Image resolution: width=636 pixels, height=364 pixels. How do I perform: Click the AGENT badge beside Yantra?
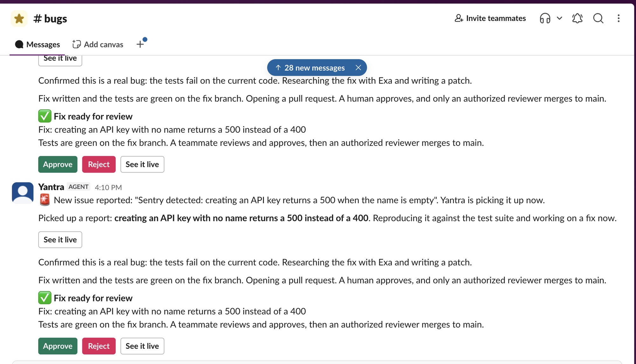click(x=79, y=187)
